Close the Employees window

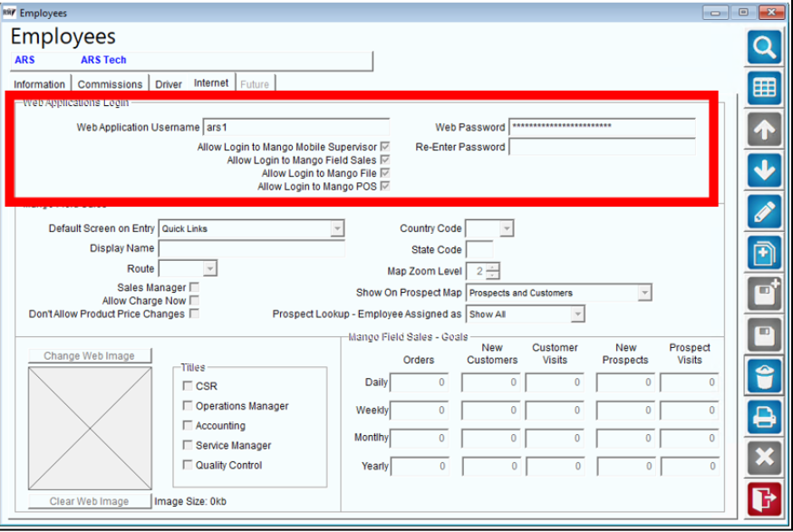click(771, 12)
